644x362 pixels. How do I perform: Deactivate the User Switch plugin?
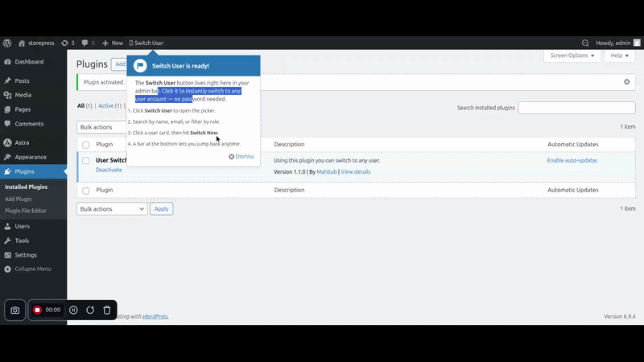(x=109, y=170)
